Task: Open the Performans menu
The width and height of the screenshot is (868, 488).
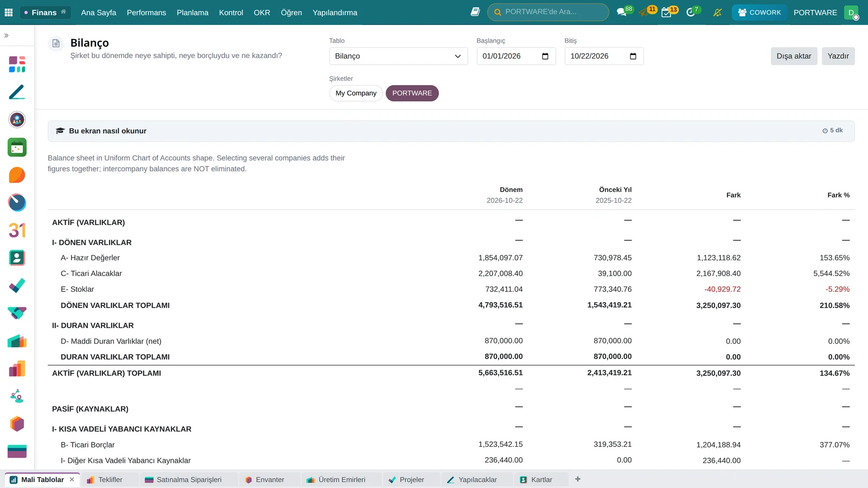Action: [146, 12]
